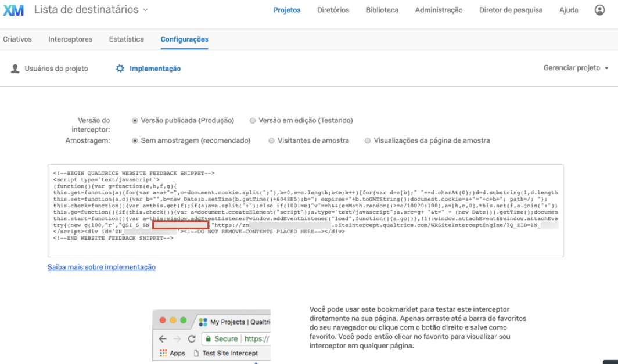
Task: Click the green dot in browser thumbnail
Action: click(184, 320)
